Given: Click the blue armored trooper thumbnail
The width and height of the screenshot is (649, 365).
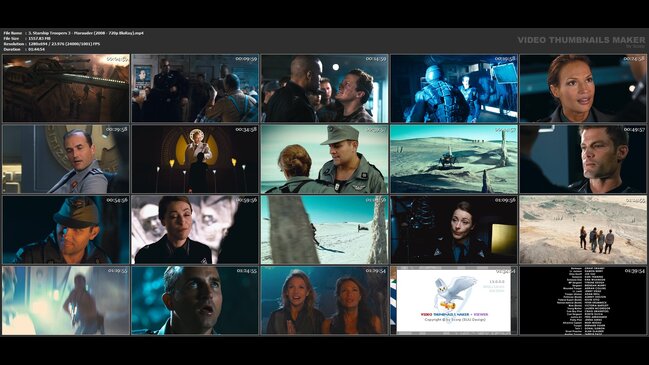Looking at the screenshot, I should pos(454,88).
